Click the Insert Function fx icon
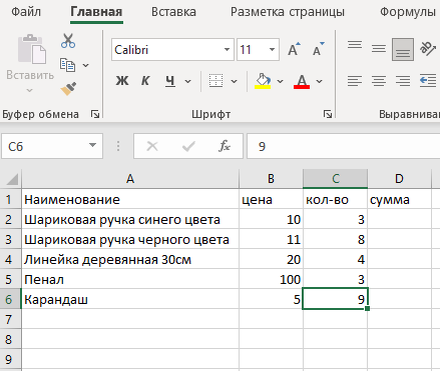 tap(224, 146)
